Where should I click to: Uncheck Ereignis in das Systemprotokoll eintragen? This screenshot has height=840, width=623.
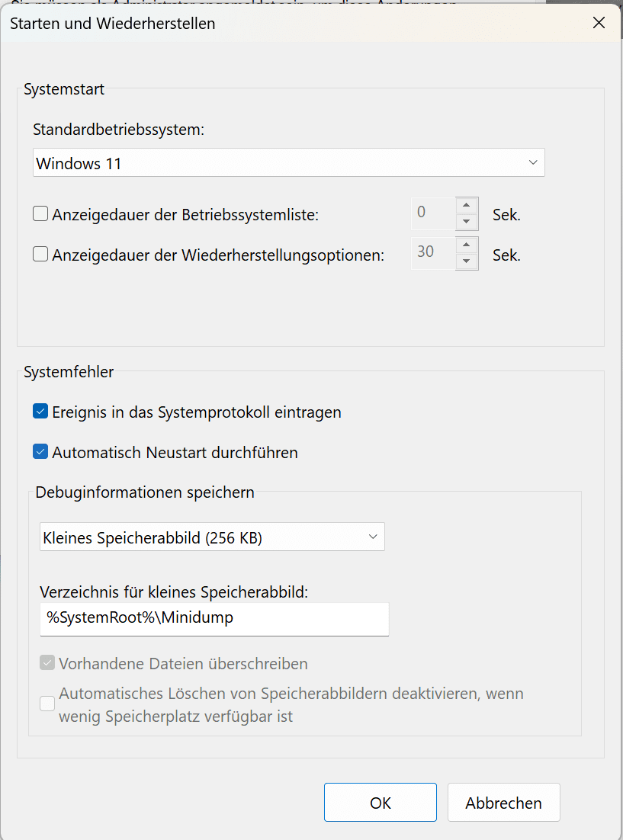(40, 412)
